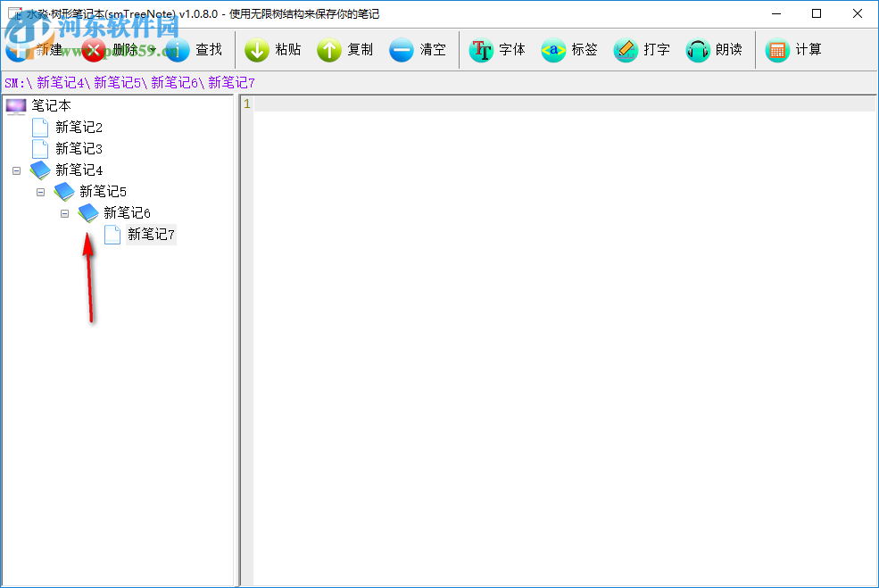Click the 笔记本 computer icon

pyautogui.click(x=16, y=106)
